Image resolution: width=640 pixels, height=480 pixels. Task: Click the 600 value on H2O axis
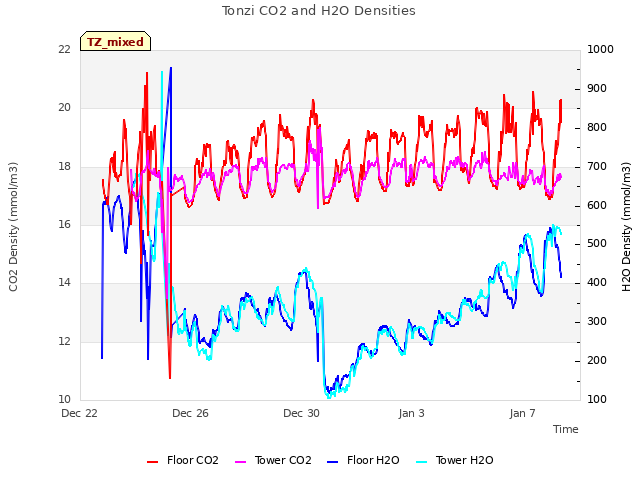[x=597, y=205]
